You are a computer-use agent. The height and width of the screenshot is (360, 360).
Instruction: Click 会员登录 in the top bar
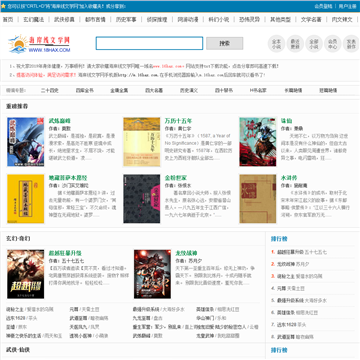[323, 6]
